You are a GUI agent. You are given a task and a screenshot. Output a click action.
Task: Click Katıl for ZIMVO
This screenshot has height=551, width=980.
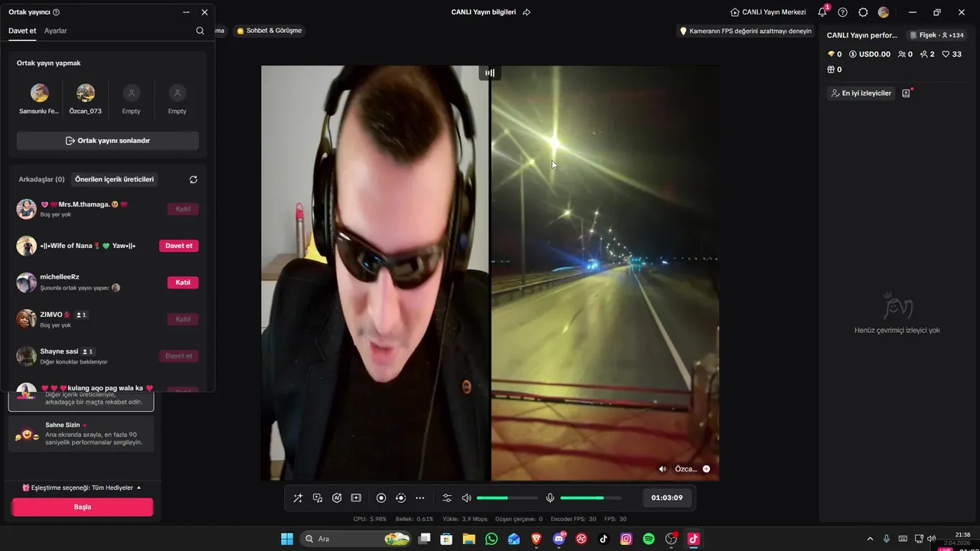(183, 319)
